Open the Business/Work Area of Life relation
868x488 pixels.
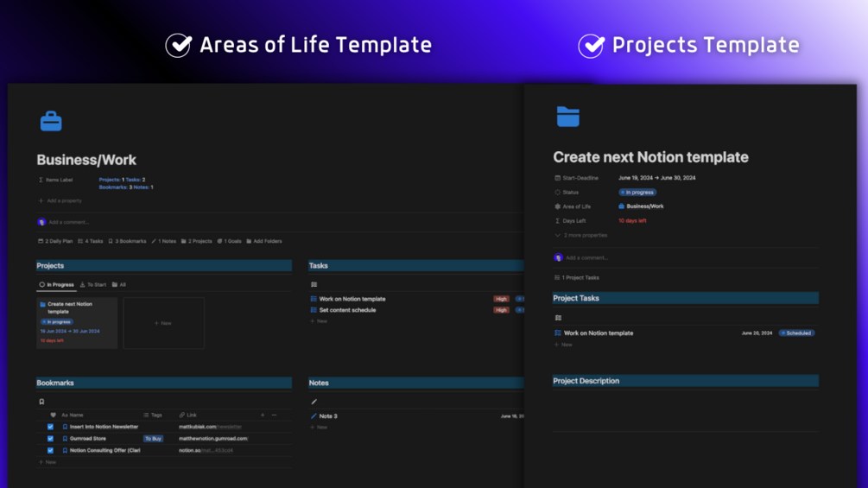pos(641,206)
